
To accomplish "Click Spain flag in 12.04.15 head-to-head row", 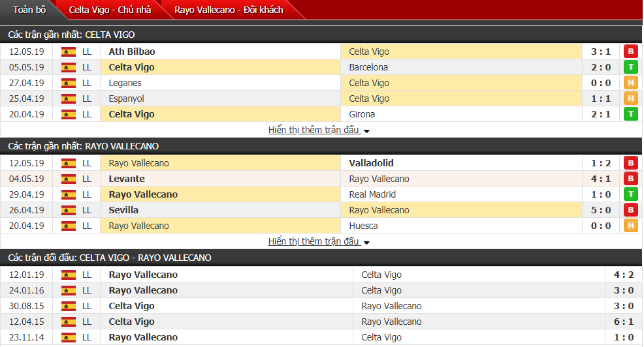I will [x=69, y=322].
